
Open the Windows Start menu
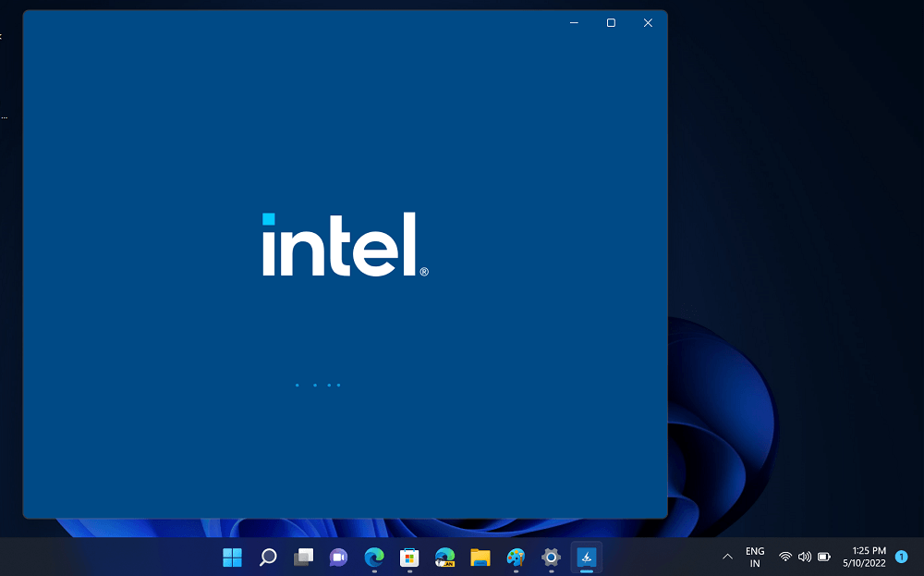232,558
